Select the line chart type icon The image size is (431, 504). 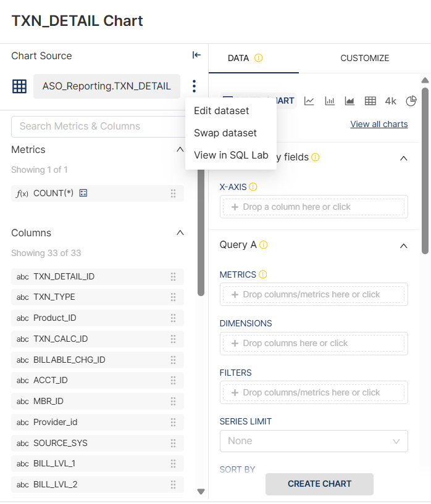point(309,101)
